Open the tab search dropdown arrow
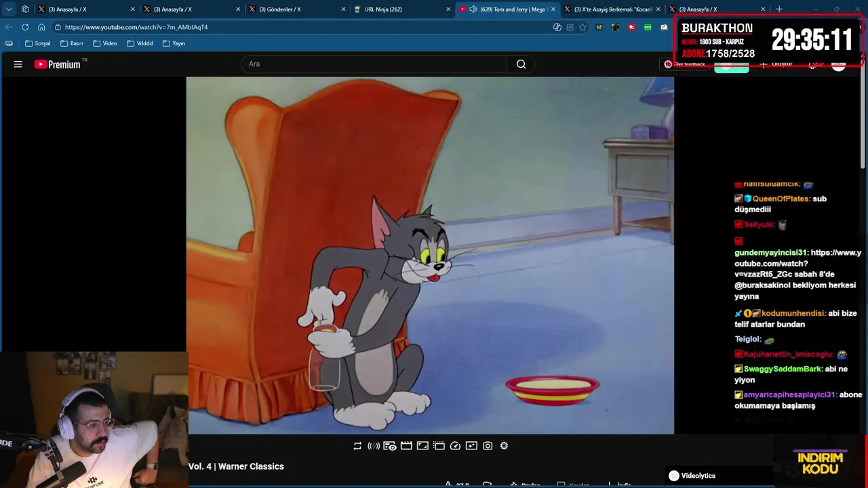Image resolution: width=868 pixels, height=488 pixels. coord(9,9)
